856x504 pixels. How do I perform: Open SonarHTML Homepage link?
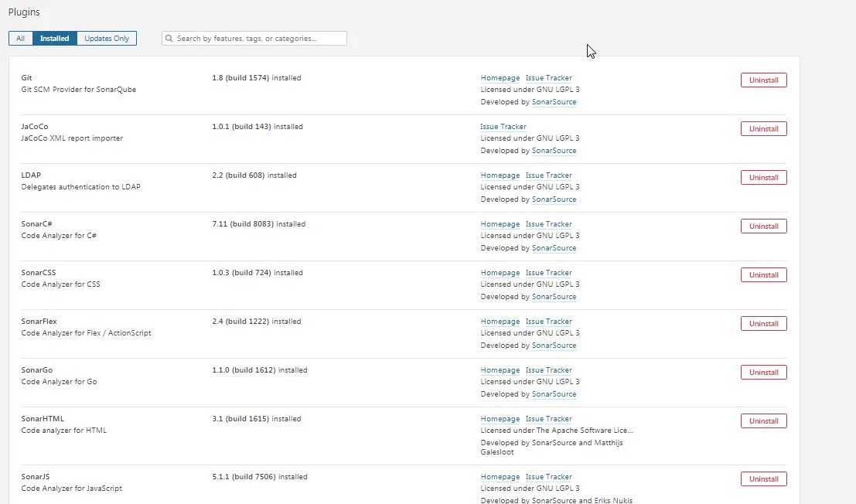click(500, 419)
